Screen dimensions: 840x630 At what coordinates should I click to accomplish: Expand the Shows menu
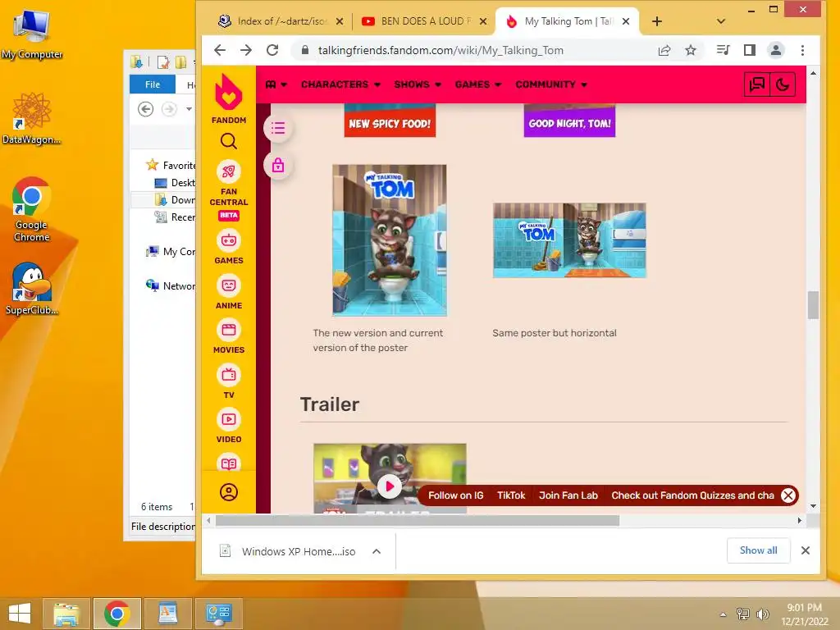coord(418,84)
